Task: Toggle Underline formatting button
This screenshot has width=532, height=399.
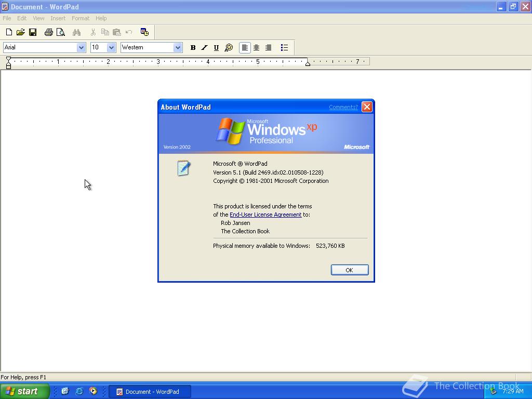Action: (x=216, y=47)
